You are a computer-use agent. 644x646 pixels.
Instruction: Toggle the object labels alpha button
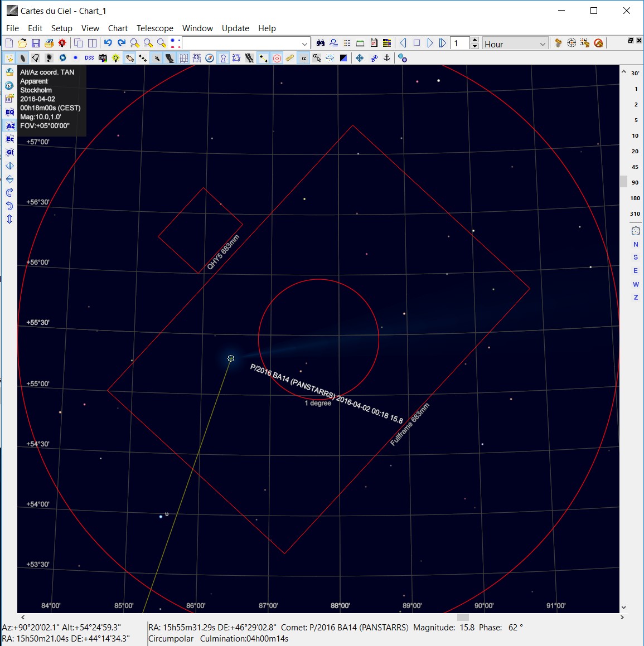click(x=303, y=58)
